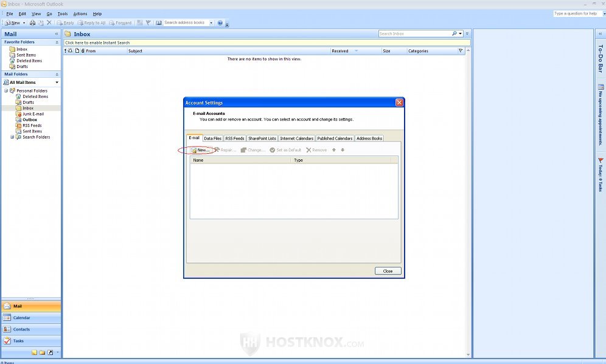The height and width of the screenshot is (364, 606).
Task: Click the Search Inbox field
Action: click(415, 34)
